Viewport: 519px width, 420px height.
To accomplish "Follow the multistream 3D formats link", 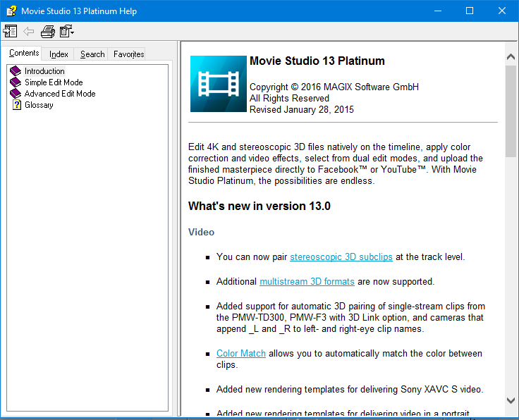I will click(x=307, y=282).
